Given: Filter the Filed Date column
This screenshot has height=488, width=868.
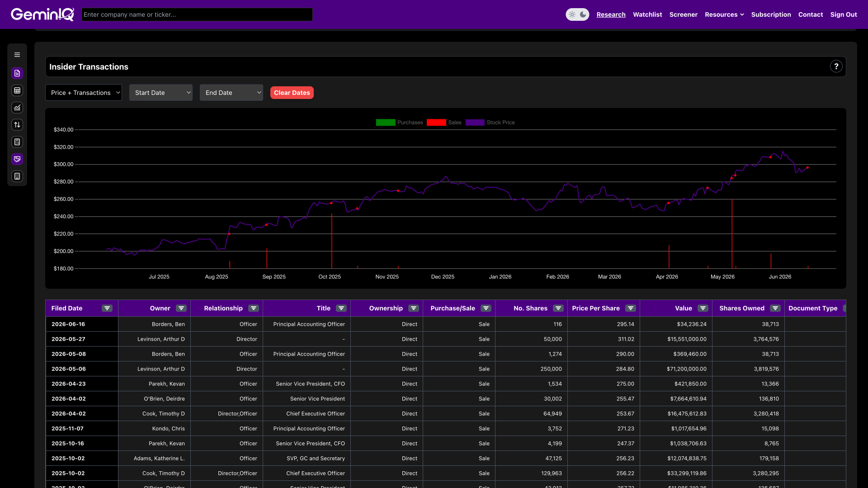Looking at the screenshot, I should [x=107, y=308].
